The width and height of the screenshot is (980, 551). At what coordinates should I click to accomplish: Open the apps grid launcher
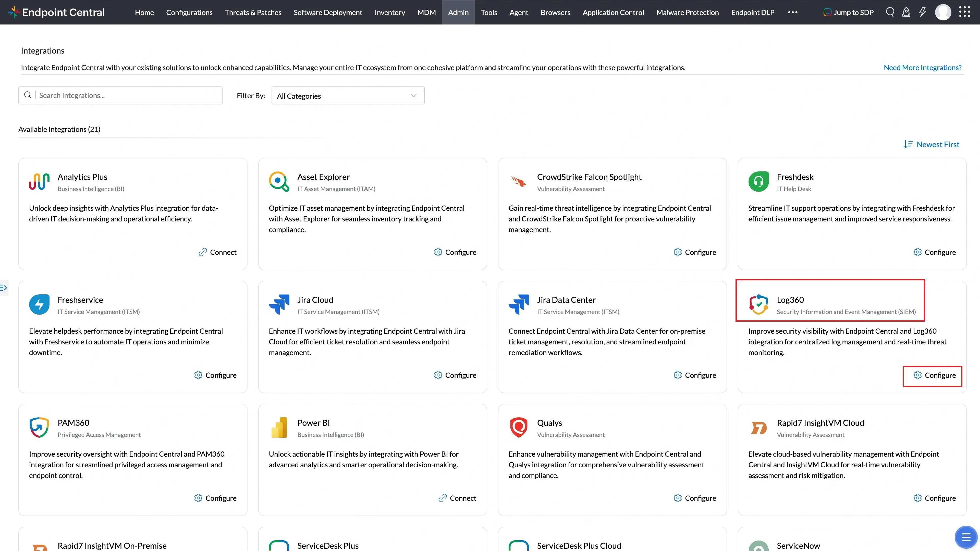[964, 12]
